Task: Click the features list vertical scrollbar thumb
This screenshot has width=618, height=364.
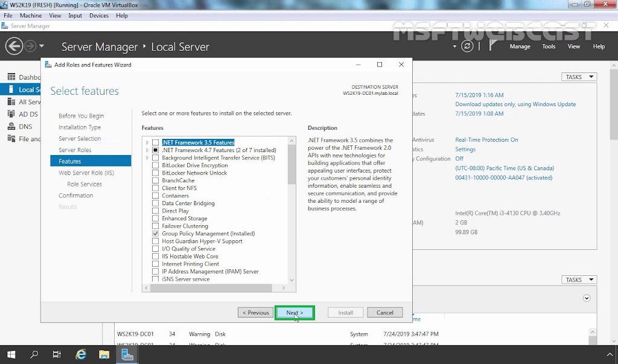Action: [x=291, y=164]
